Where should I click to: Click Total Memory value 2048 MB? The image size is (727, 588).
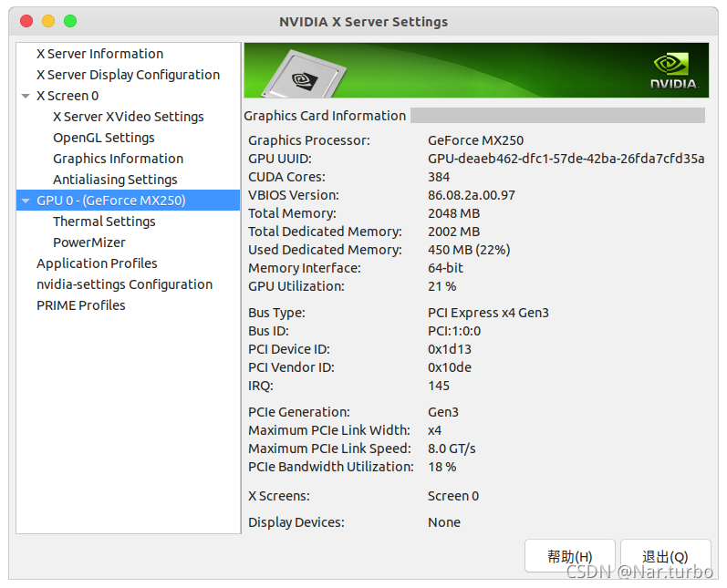(453, 213)
